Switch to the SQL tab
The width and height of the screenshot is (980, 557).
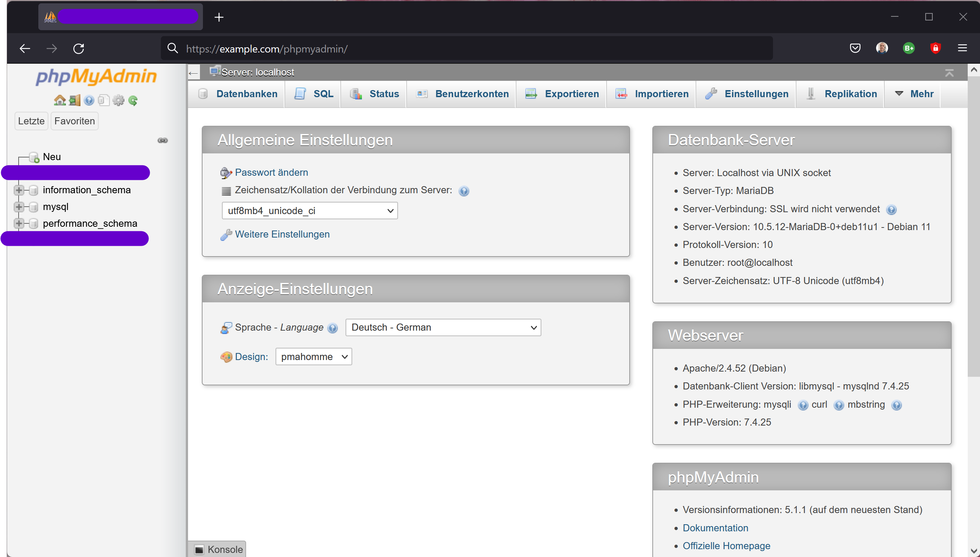313,94
